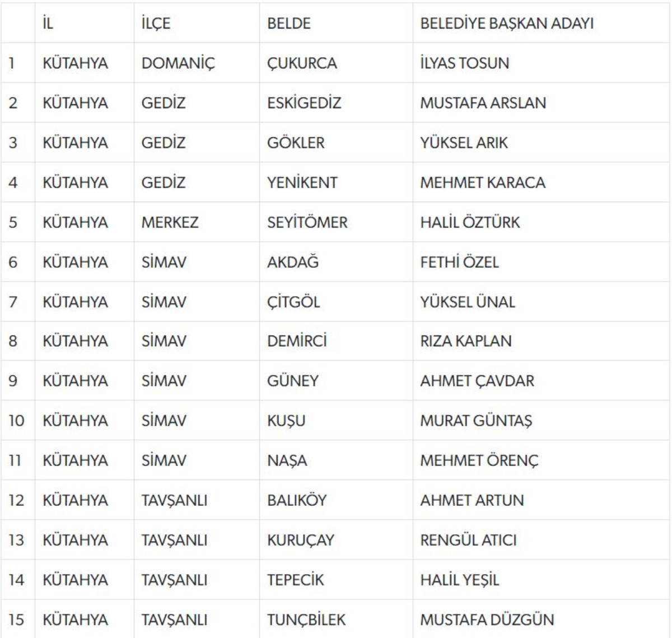
Task: Select row number 12 cell
Action: tap(17, 500)
